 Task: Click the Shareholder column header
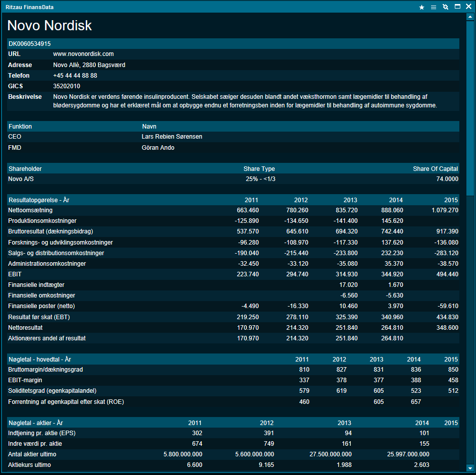[x=25, y=169]
